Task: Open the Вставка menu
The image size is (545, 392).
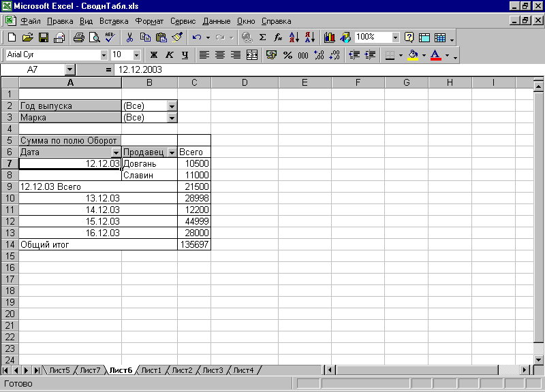Action: point(114,21)
